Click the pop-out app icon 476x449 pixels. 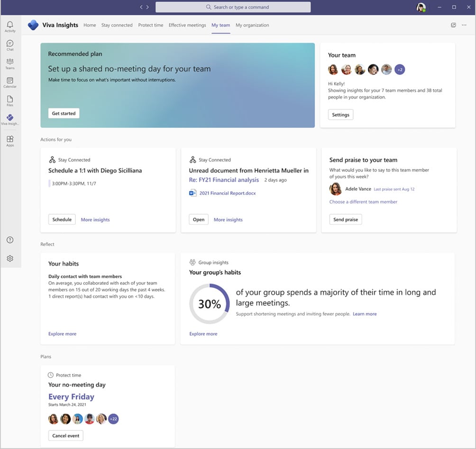pos(453,25)
